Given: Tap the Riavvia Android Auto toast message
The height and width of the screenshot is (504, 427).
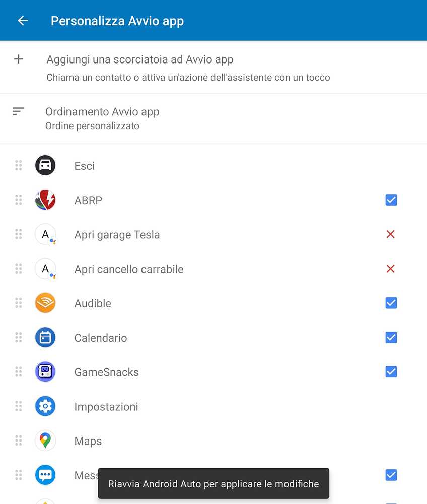Looking at the screenshot, I should [x=213, y=484].
